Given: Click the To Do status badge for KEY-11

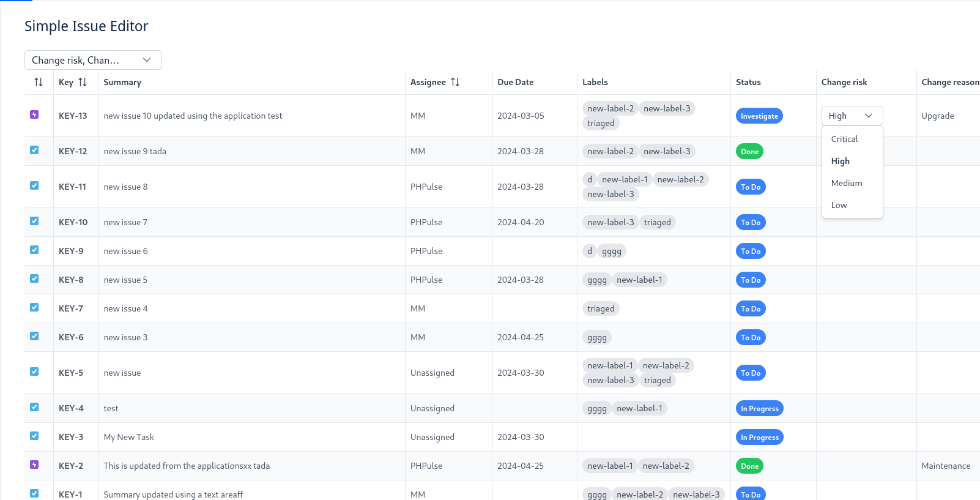Looking at the screenshot, I should click(x=751, y=187).
